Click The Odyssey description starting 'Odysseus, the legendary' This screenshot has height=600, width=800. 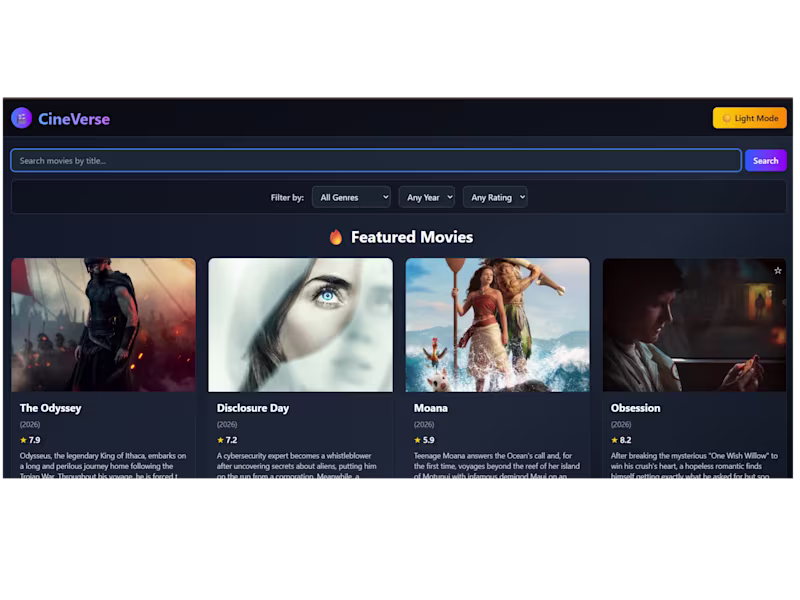103,465
